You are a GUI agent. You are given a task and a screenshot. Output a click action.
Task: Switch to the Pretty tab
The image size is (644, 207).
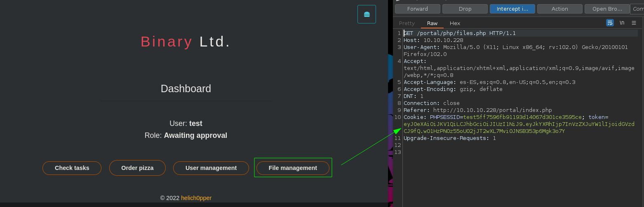point(407,23)
